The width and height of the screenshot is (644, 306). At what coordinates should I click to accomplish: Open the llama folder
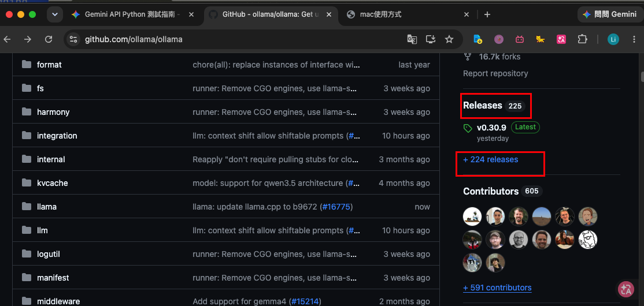coord(47,207)
